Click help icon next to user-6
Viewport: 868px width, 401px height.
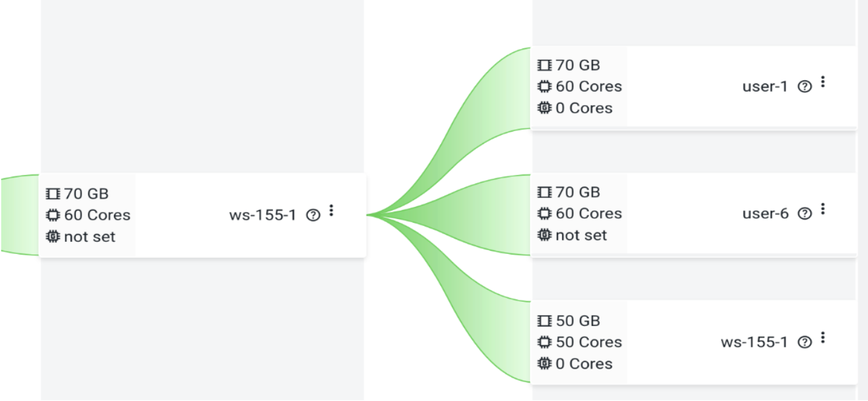(804, 214)
